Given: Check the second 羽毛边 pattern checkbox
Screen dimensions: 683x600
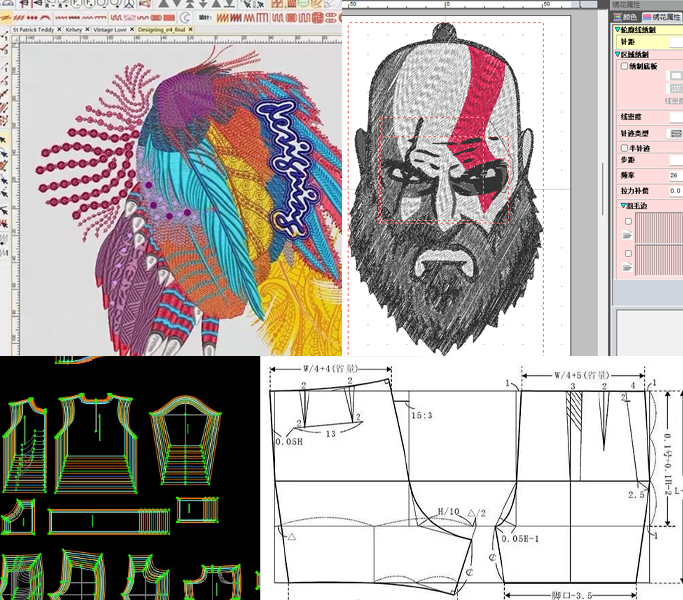Looking at the screenshot, I should point(628,254).
